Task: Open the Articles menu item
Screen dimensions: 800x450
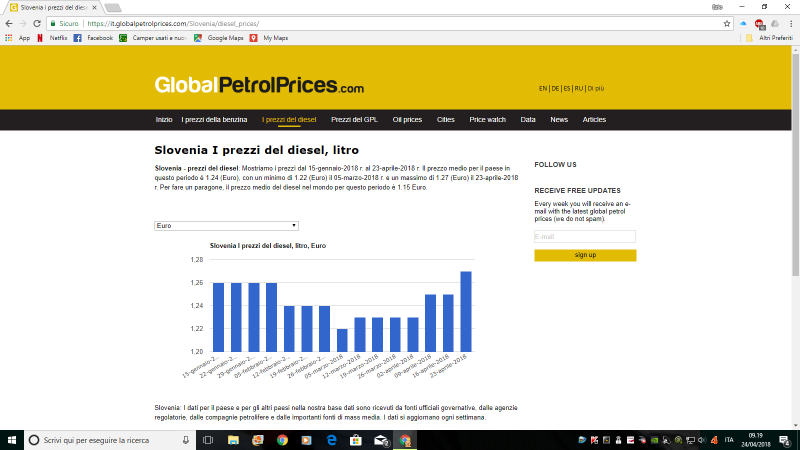Action: [x=594, y=119]
